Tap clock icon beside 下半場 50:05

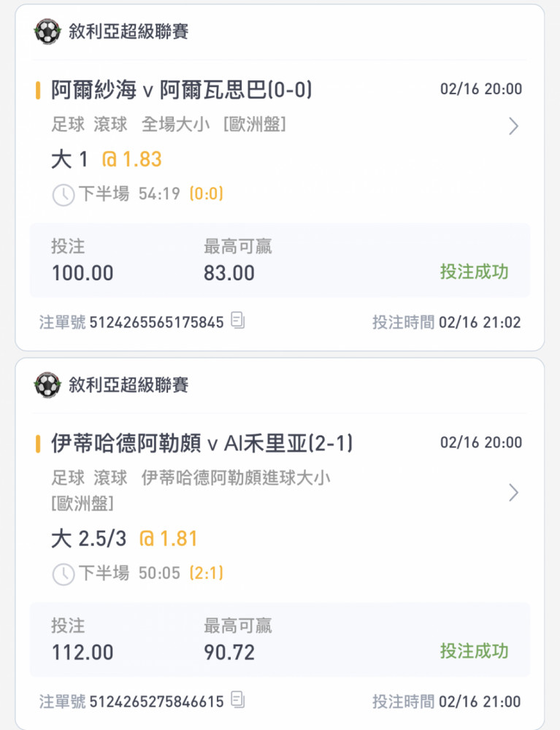64,574
